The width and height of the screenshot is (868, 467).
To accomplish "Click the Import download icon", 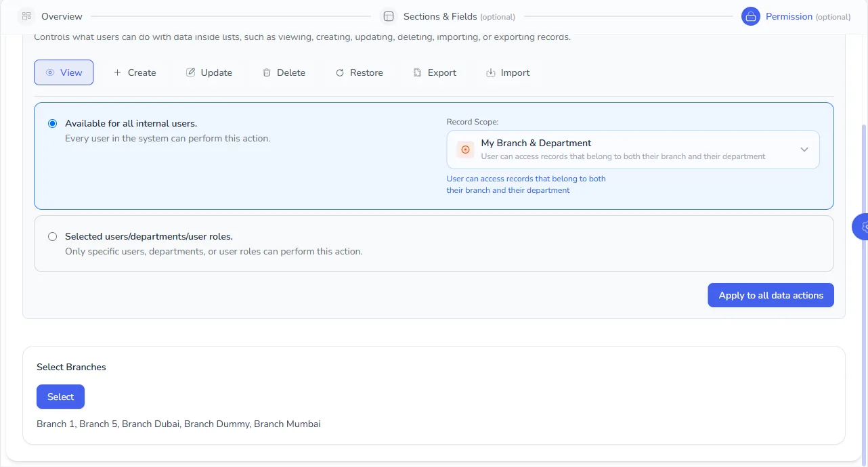I will tap(491, 72).
